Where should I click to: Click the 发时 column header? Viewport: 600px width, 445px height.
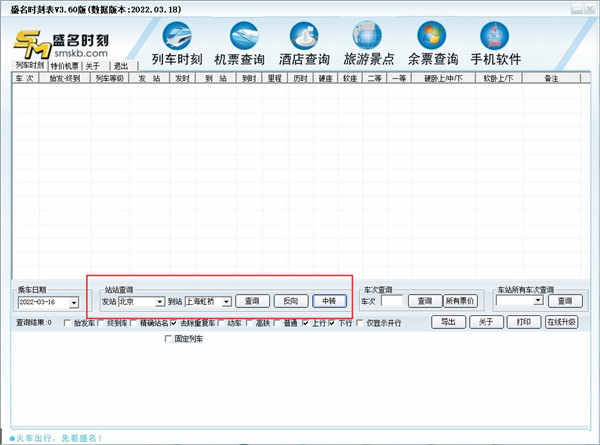point(183,78)
